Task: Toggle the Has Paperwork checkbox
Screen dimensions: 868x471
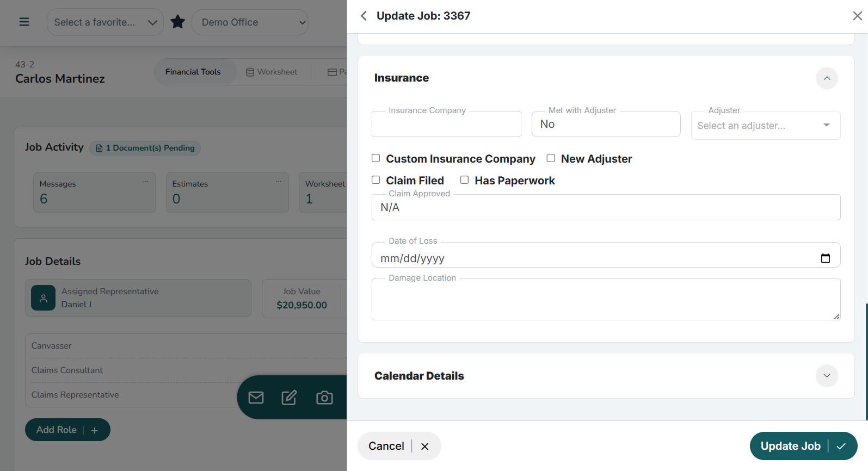Action: click(465, 180)
